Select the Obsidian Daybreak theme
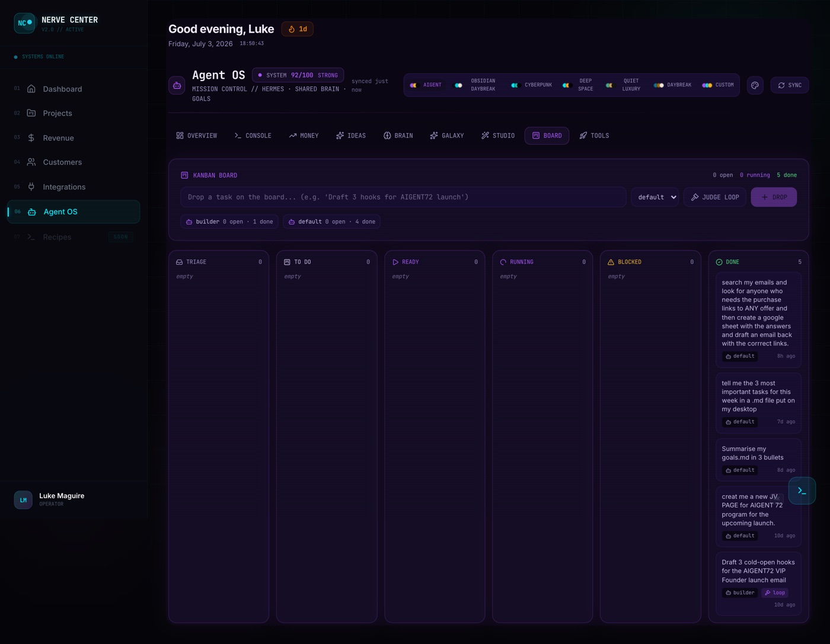The image size is (830, 644). click(475, 85)
